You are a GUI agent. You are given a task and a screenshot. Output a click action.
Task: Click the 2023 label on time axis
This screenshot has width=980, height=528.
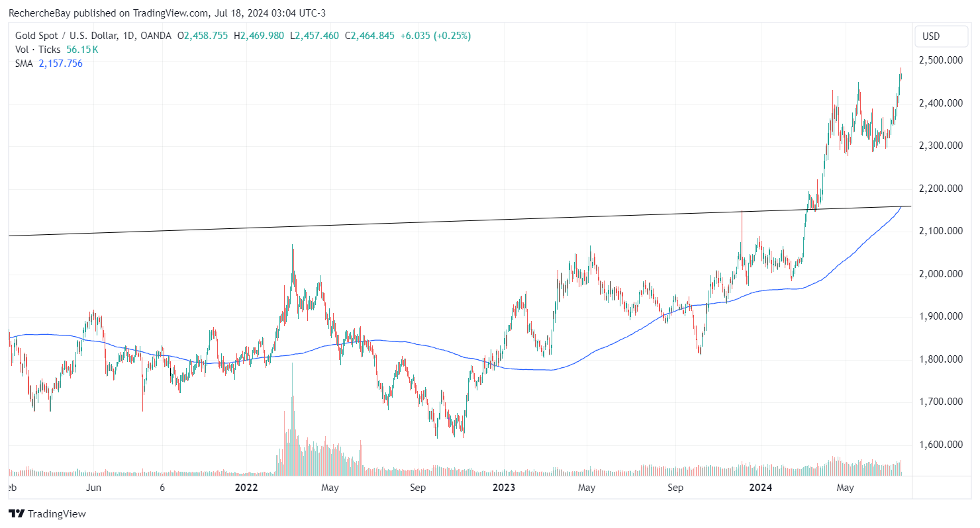(505, 488)
